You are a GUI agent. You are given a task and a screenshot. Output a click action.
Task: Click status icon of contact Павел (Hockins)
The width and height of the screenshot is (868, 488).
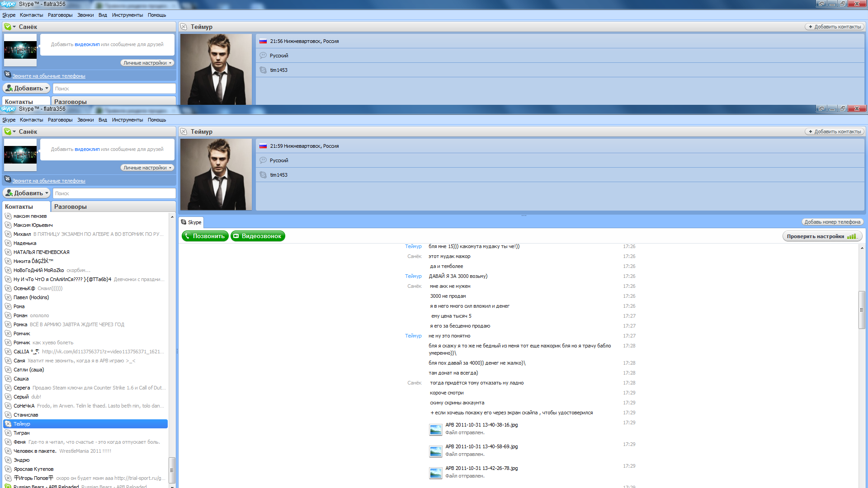click(8, 297)
